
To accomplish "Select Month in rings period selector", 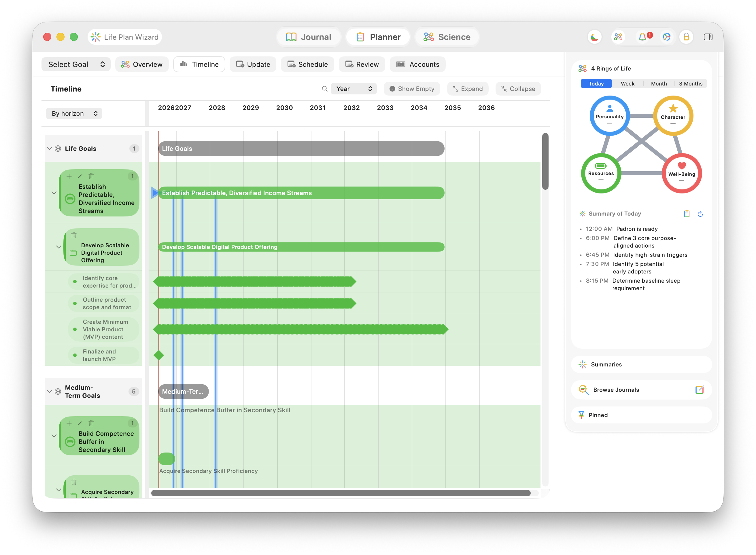I will [659, 84].
